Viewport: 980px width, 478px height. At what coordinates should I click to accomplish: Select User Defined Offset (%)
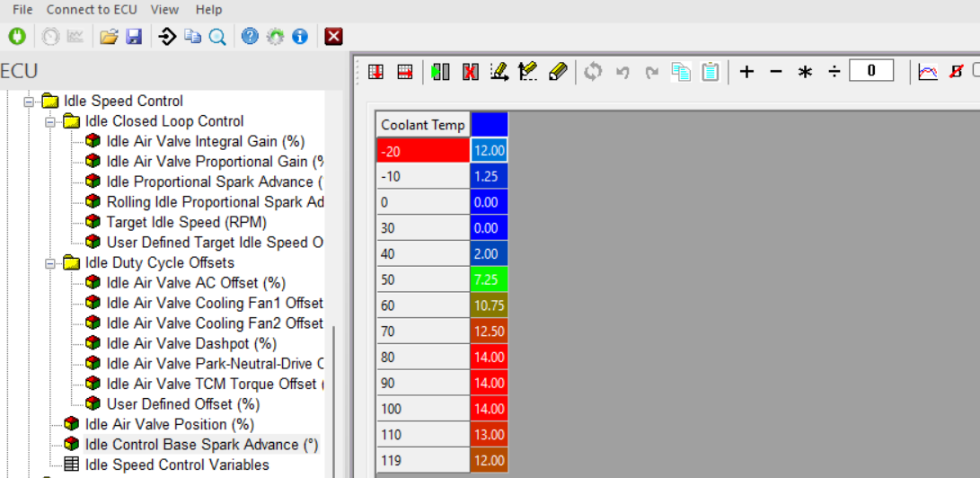pos(183,403)
